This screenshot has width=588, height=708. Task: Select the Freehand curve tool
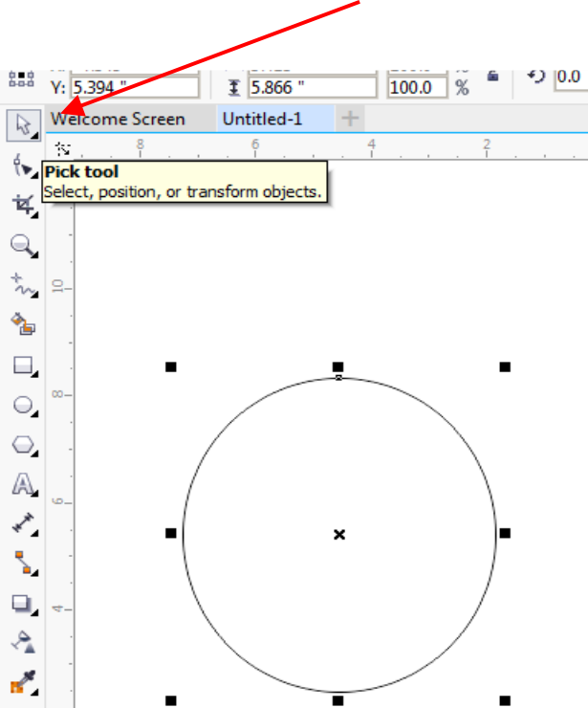click(x=24, y=285)
